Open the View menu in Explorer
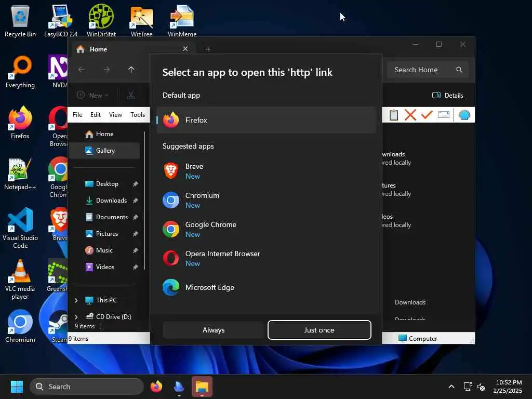 115,115
